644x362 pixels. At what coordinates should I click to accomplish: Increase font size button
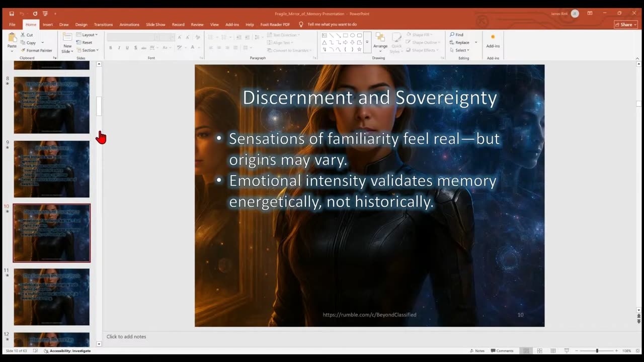[180, 37]
